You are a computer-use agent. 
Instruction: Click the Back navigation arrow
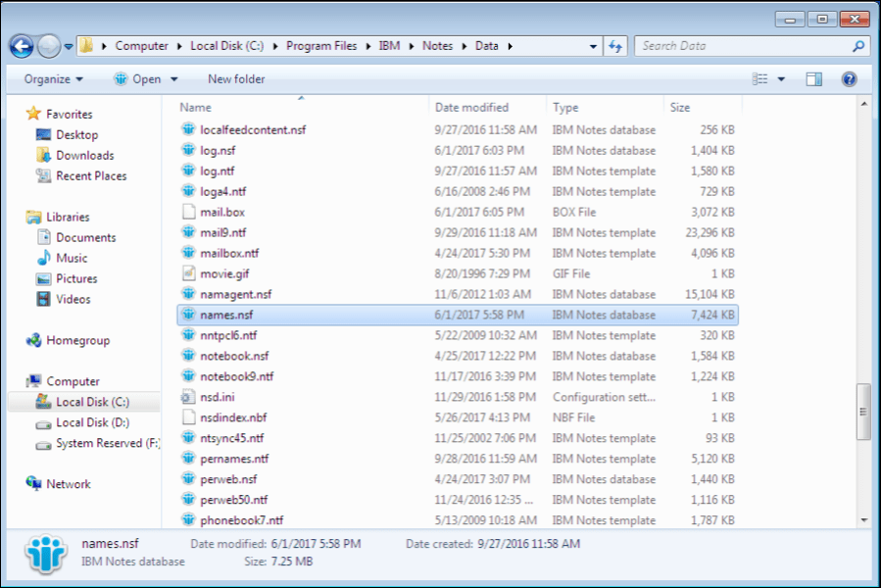click(x=20, y=45)
